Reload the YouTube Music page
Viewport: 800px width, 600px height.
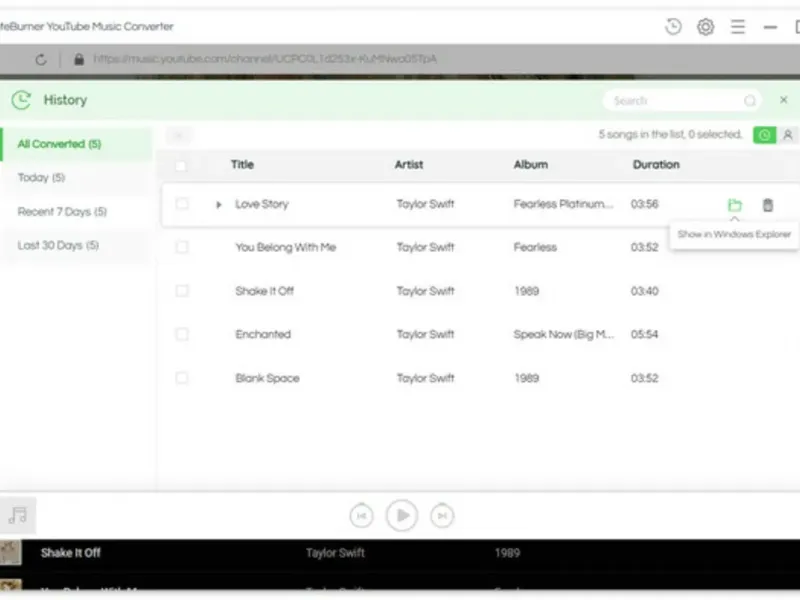[41, 60]
